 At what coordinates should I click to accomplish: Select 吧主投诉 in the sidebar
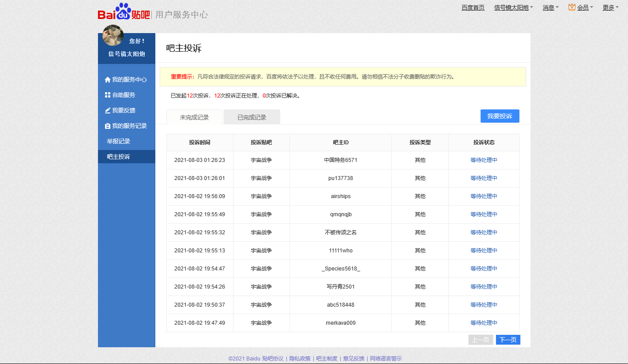[118, 157]
